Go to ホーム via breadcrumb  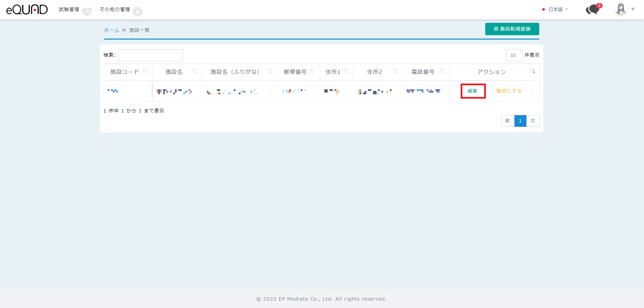[111, 30]
